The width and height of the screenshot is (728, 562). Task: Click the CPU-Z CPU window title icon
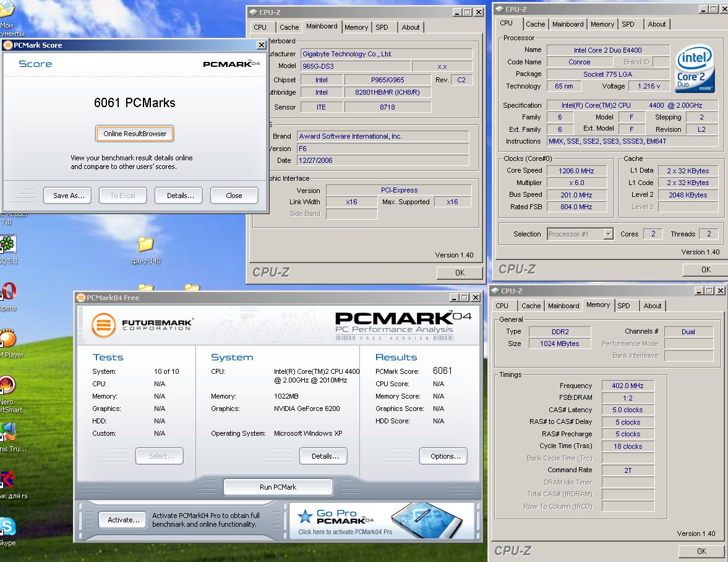point(500,9)
